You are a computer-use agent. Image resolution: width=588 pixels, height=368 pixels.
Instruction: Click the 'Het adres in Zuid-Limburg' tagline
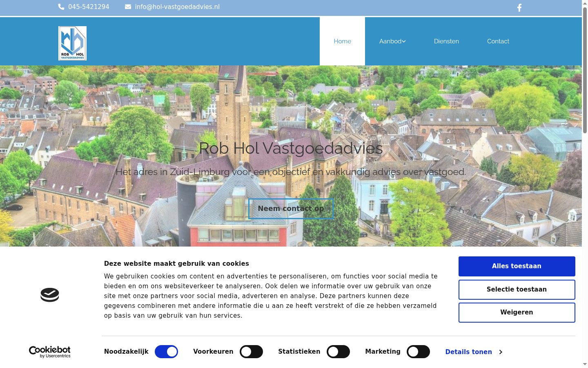tap(291, 172)
